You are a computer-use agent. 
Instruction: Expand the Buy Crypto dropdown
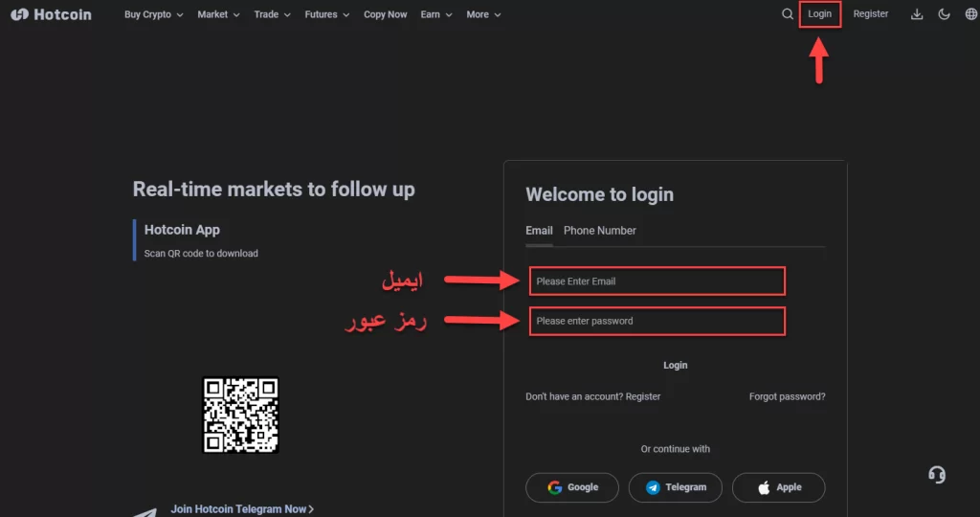pyautogui.click(x=154, y=14)
